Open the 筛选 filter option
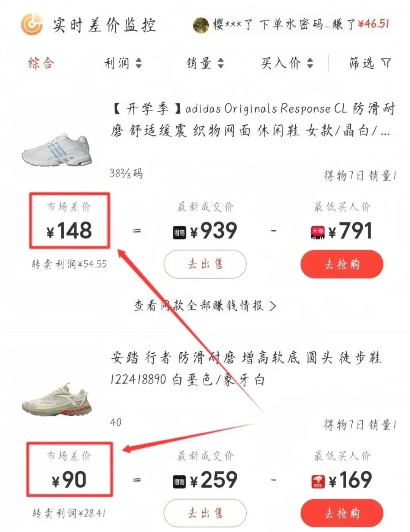This screenshot has width=410, height=532. (x=370, y=63)
